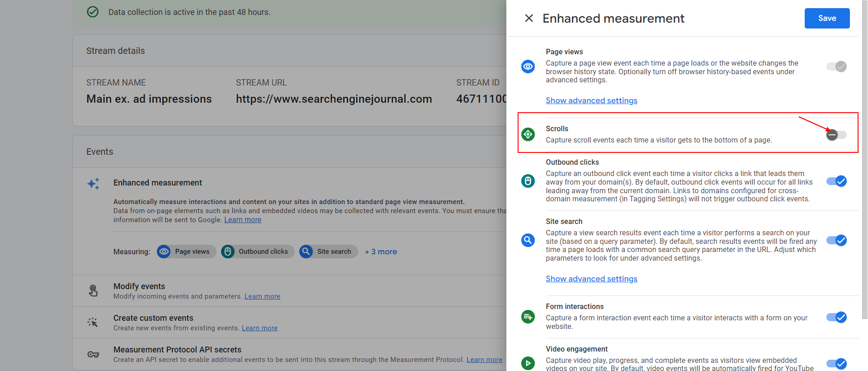Click the Enhanced measurement sparkle icon

93,183
